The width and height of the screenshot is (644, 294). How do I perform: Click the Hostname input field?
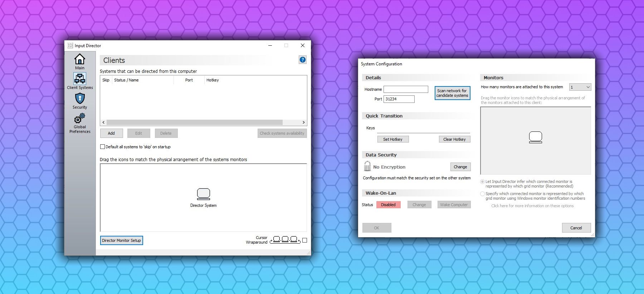(406, 89)
